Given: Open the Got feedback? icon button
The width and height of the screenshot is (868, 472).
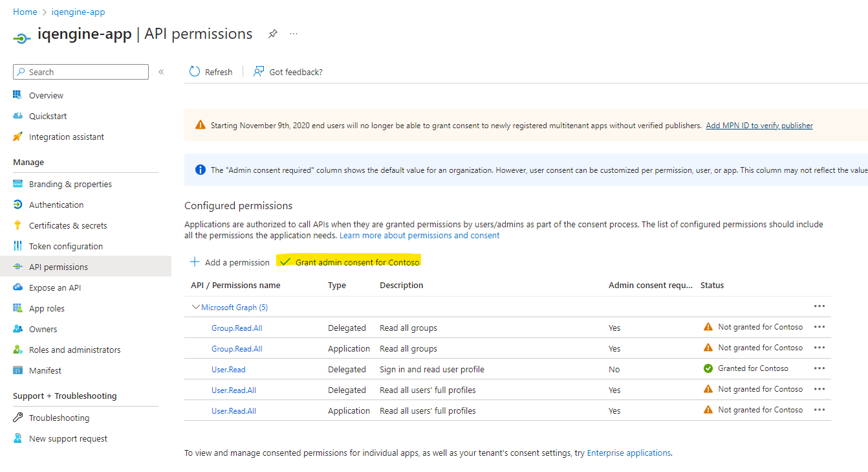Looking at the screenshot, I should pos(259,72).
